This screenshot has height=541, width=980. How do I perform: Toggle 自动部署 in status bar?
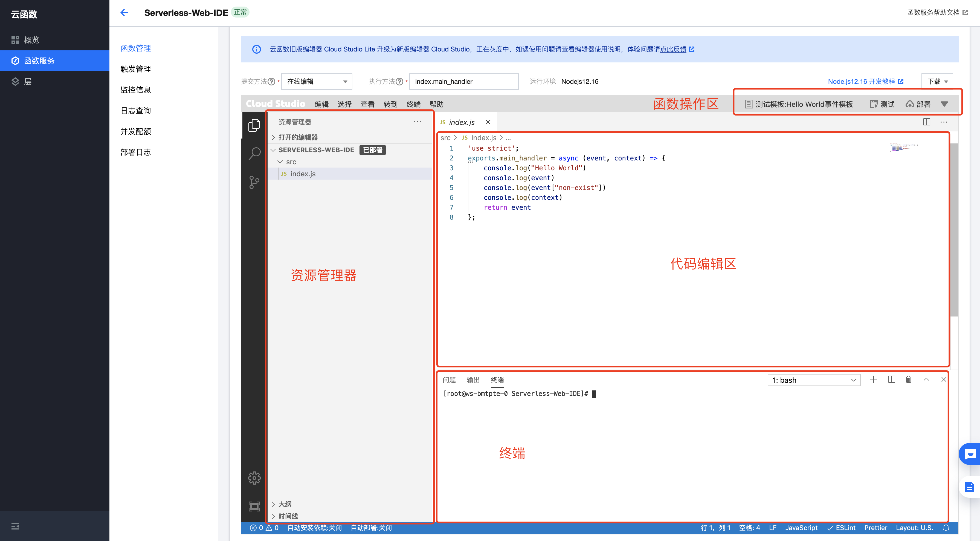coord(371,528)
